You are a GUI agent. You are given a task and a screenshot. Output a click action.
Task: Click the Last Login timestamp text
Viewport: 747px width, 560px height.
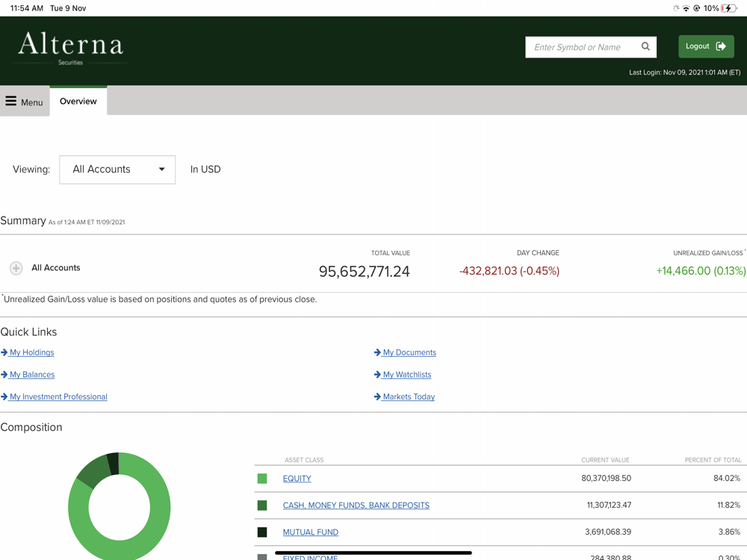coord(684,72)
